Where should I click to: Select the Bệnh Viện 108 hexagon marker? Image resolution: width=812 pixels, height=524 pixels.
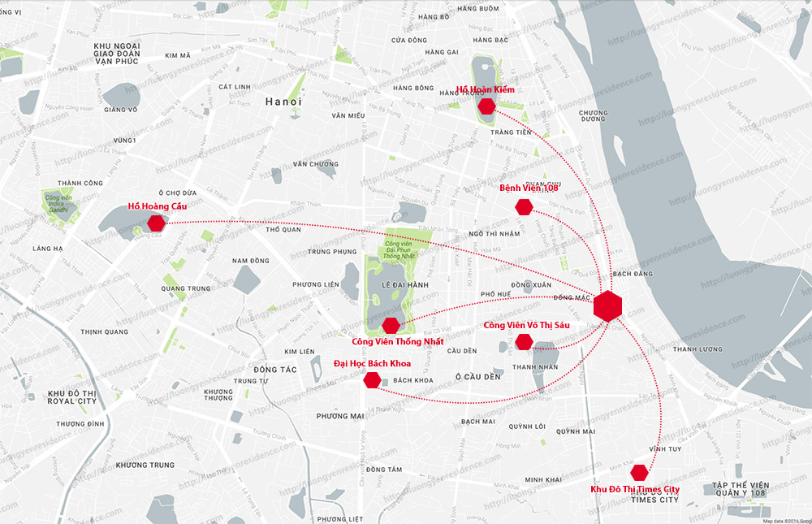click(524, 207)
